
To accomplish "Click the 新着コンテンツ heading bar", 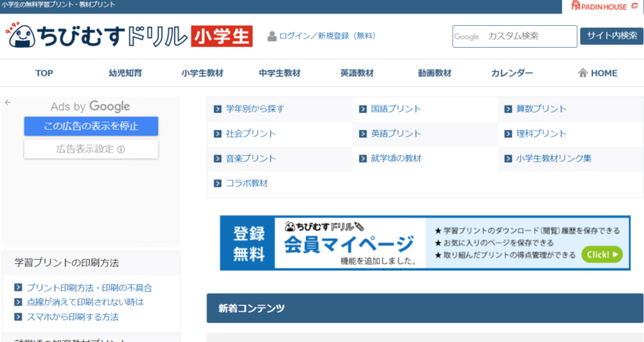I will [424, 308].
